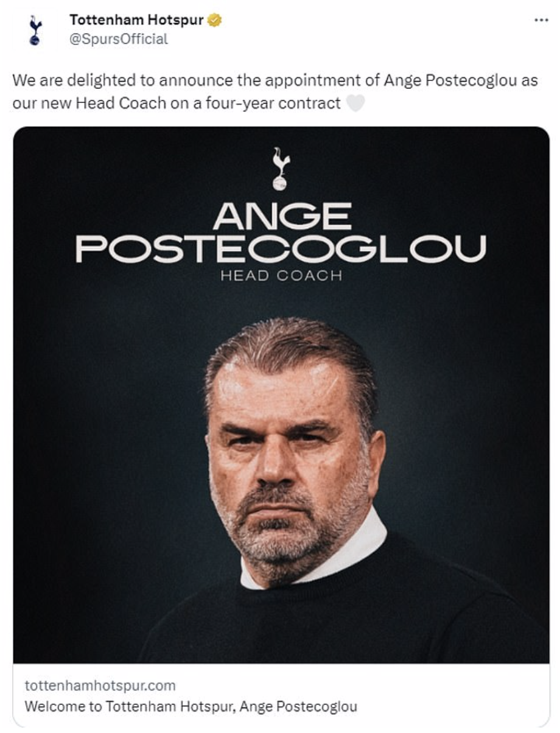
Task: Click the link preview card footer area
Action: coord(281,695)
